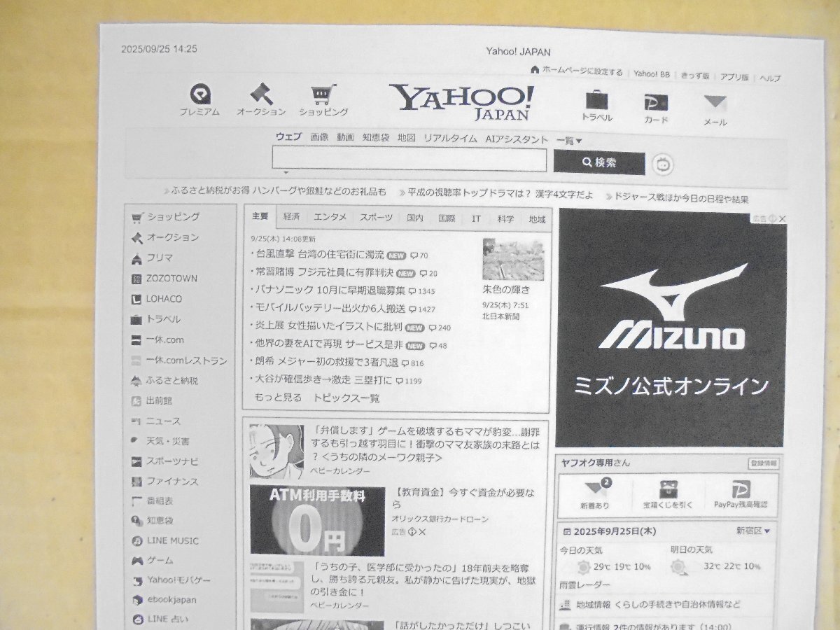840x630 pixels.
Task: Click the フリマ icon in the sidebar
Action: (x=137, y=258)
